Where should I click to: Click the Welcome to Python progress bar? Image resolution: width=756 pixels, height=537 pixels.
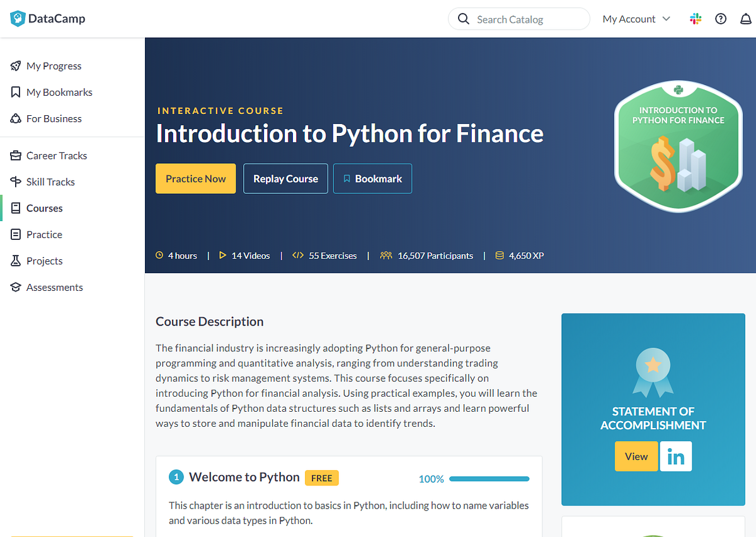tap(489, 478)
